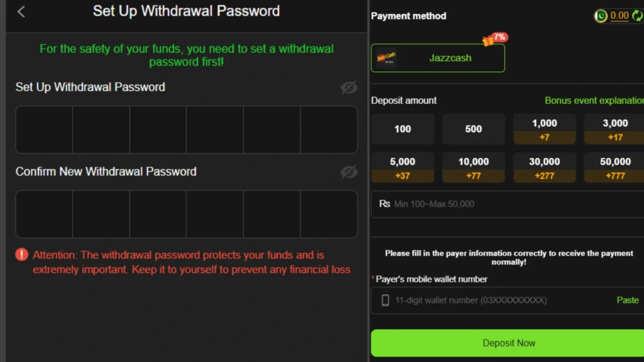The width and height of the screenshot is (644, 362).
Task: Paste the wallet number using Paste
Action: pos(627,300)
